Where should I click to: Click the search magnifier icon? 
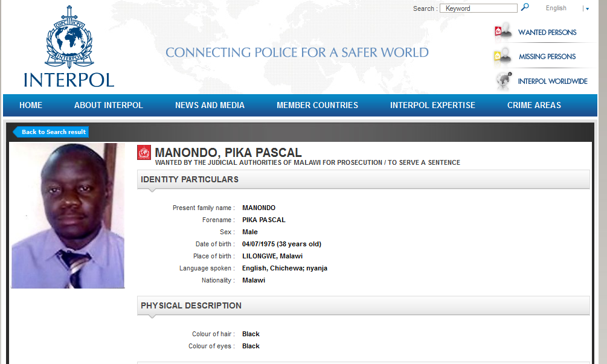525,7
